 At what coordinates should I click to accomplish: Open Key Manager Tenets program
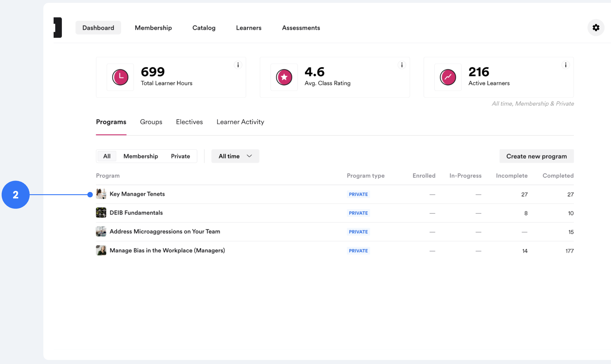(x=137, y=194)
